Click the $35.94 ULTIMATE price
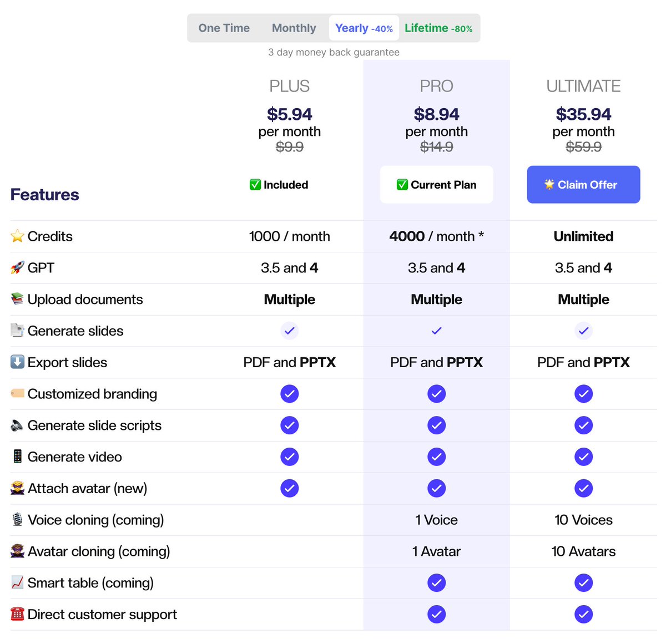 [583, 114]
